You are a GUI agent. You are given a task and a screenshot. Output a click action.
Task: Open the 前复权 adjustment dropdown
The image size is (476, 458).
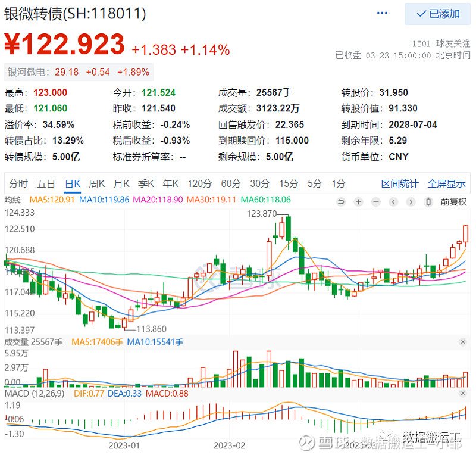coord(453,202)
